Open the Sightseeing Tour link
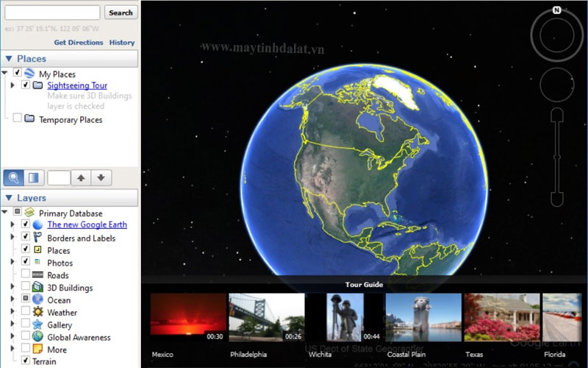The image size is (588, 368). point(77,85)
